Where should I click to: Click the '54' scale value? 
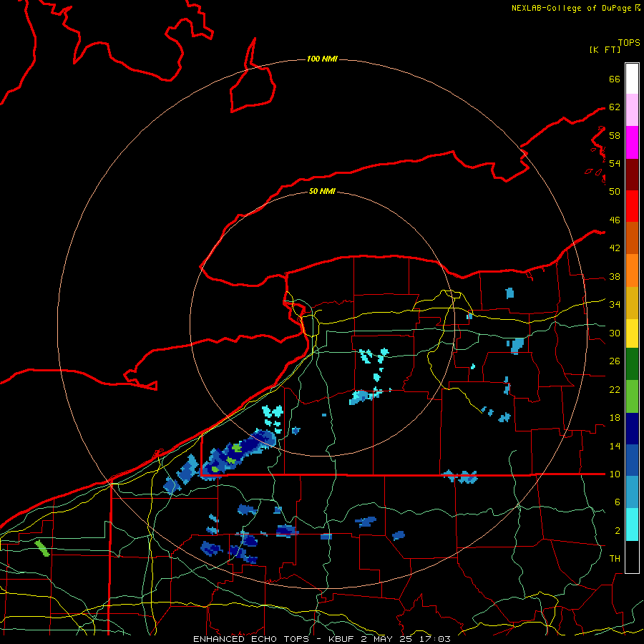615,163
